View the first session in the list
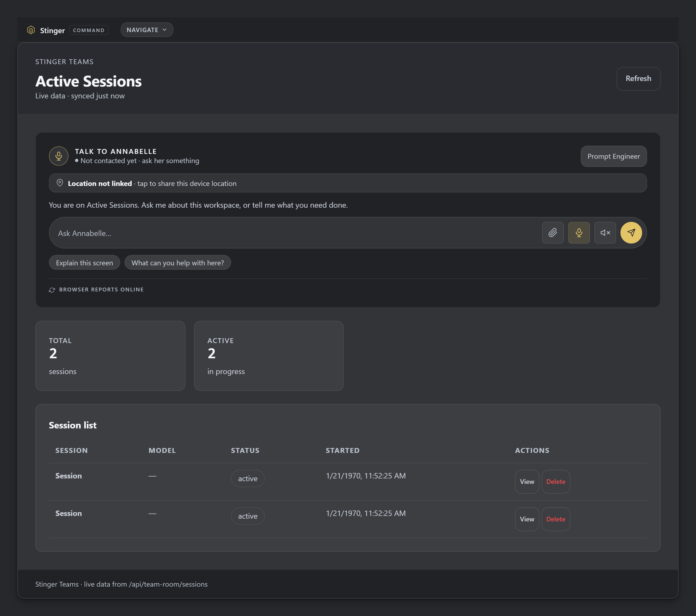696x616 pixels. pos(527,482)
